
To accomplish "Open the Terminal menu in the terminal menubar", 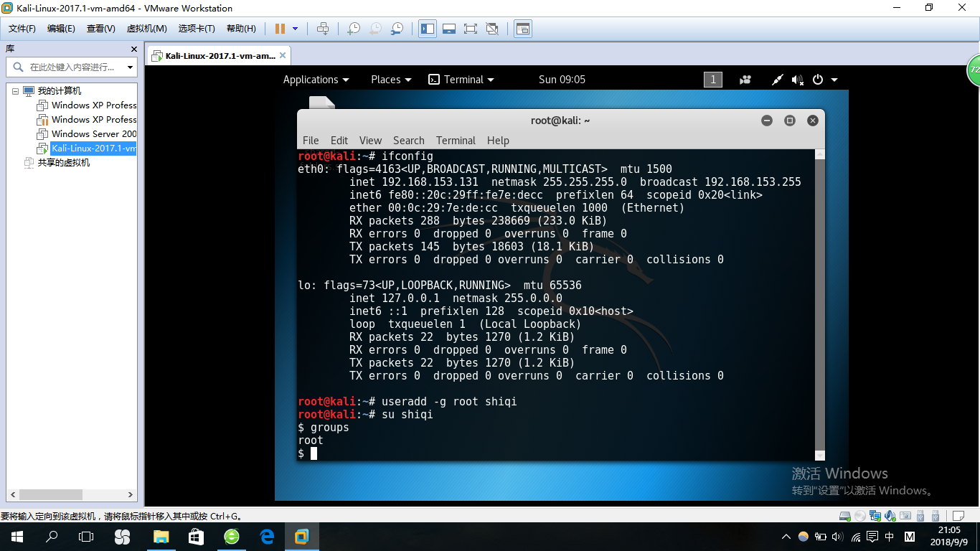I will 456,141.
